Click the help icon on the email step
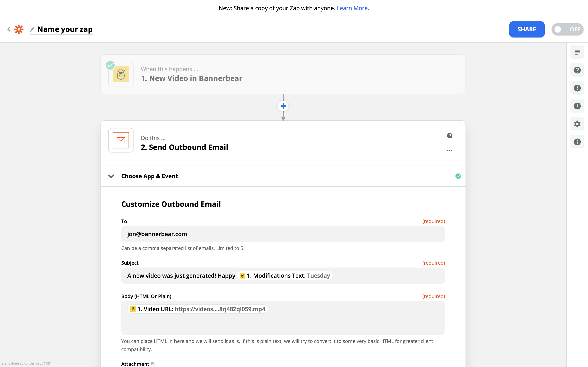This screenshot has width=588, height=367. [x=450, y=136]
